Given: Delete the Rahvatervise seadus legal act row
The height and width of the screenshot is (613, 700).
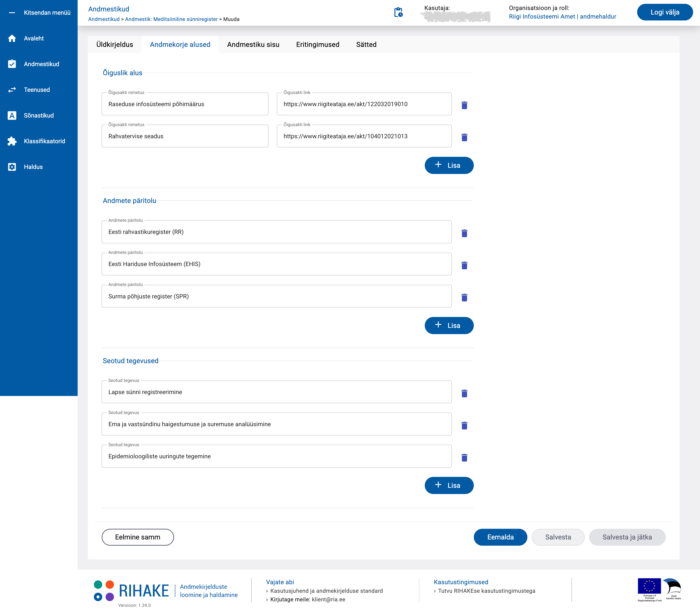Looking at the screenshot, I should 464,137.
